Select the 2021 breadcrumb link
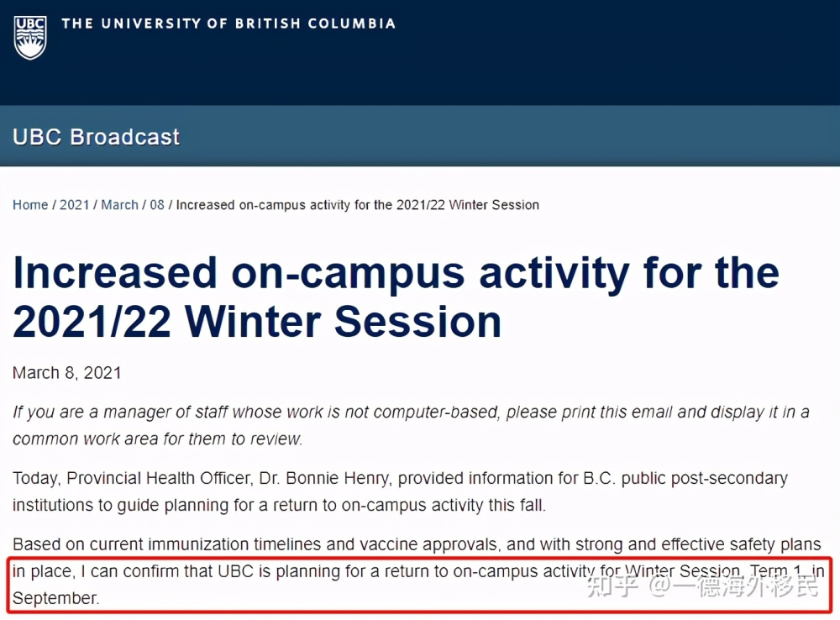 pyautogui.click(x=75, y=205)
